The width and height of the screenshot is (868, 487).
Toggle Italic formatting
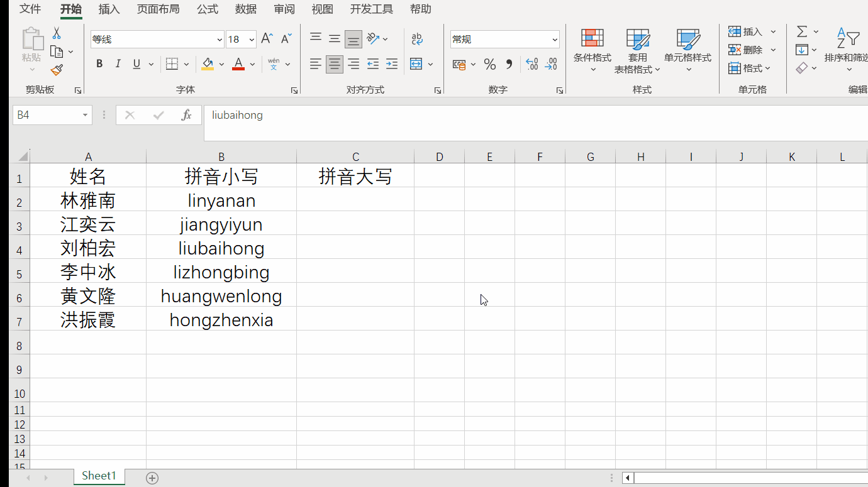(118, 63)
